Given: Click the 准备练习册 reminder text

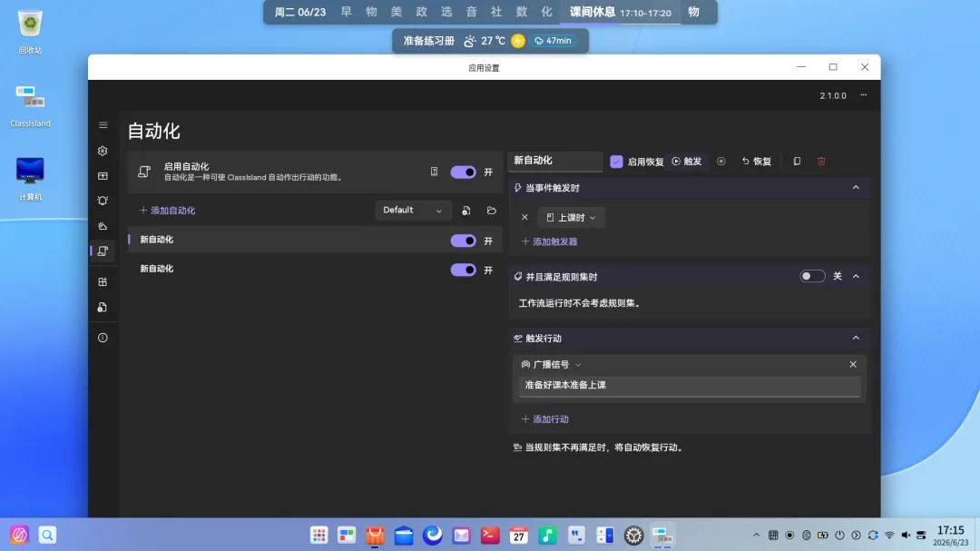Looking at the screenshot, I should pyautogui.click(x=428, y=41).
